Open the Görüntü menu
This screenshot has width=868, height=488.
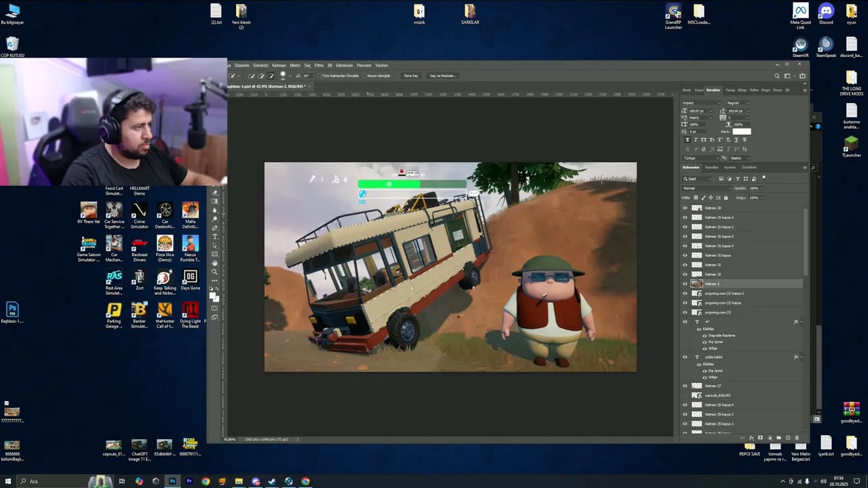(x=260, y=65)
